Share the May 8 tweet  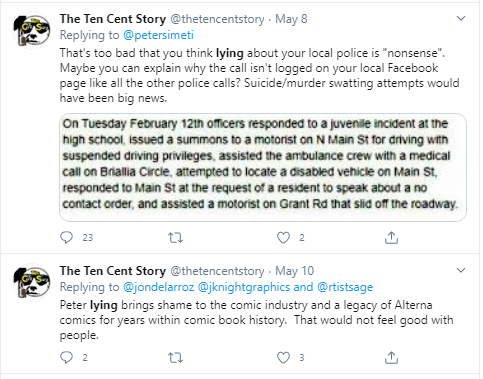[391, 238]
